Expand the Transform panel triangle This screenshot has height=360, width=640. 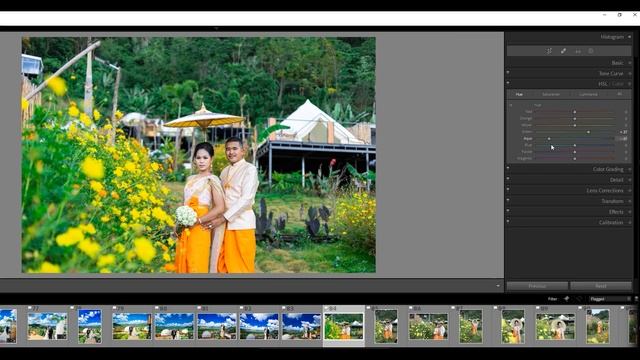(x=630, y=201)
